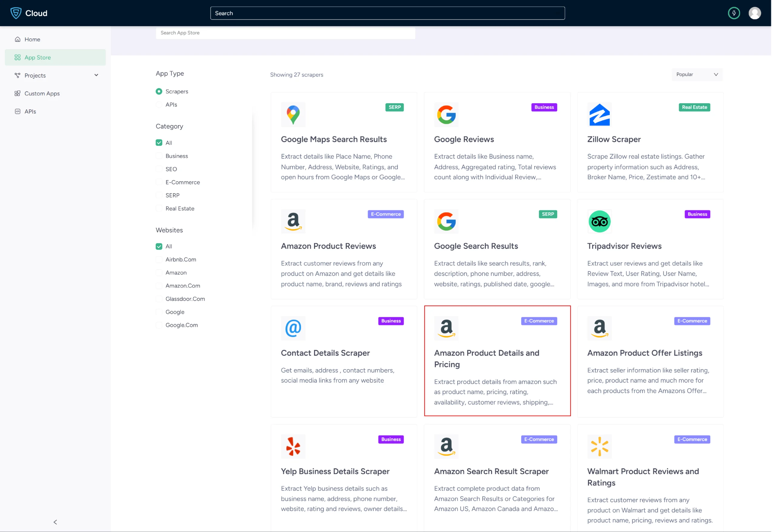The image size is (772, 532).
Task: Uncheck the All websites checkbox
Action: click(x=159, y=246)
